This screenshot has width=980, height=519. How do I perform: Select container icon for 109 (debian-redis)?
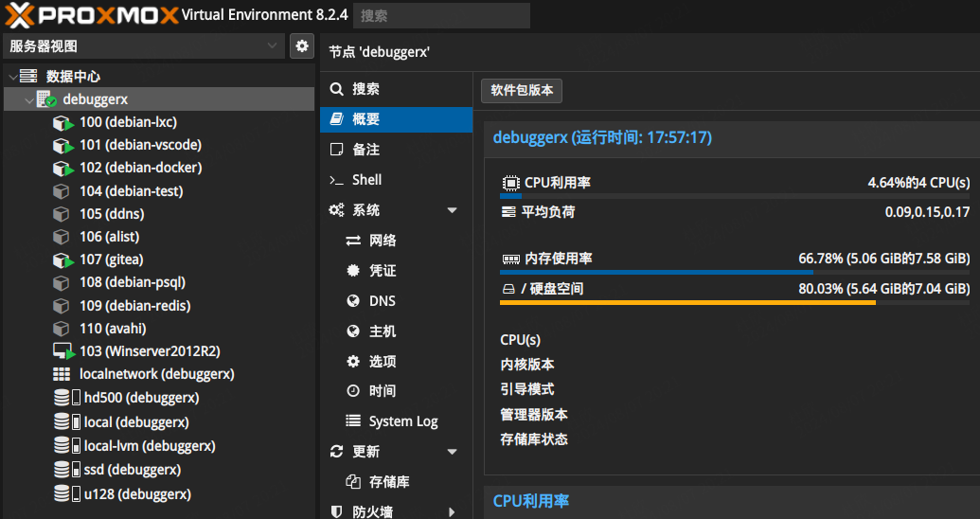pyautogui.click(x=62, y=306)
